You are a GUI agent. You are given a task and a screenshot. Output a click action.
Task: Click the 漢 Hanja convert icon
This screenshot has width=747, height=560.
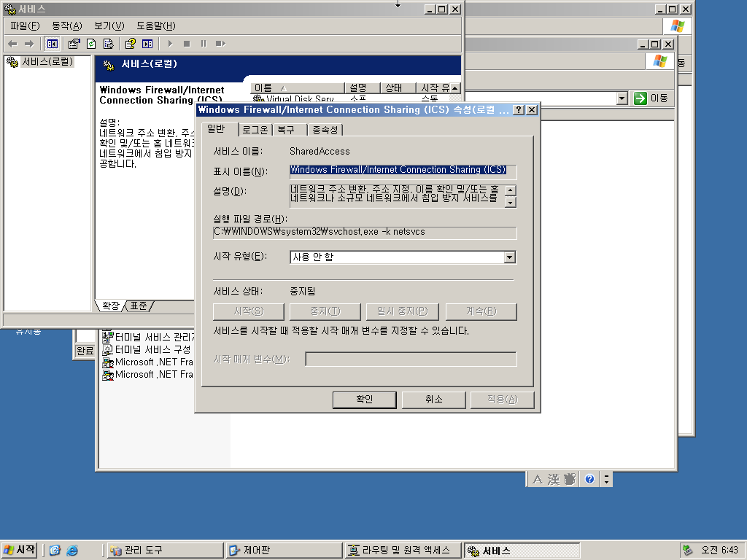pos(554,479)
